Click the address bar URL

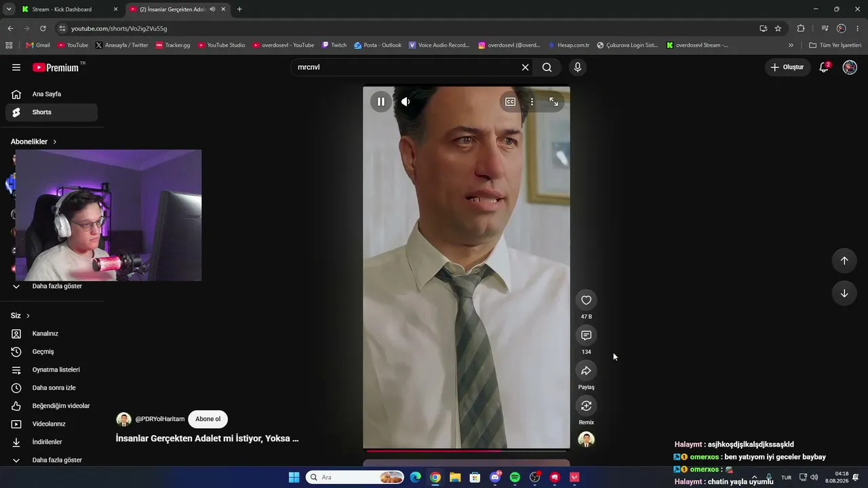[x=119, y=28]
